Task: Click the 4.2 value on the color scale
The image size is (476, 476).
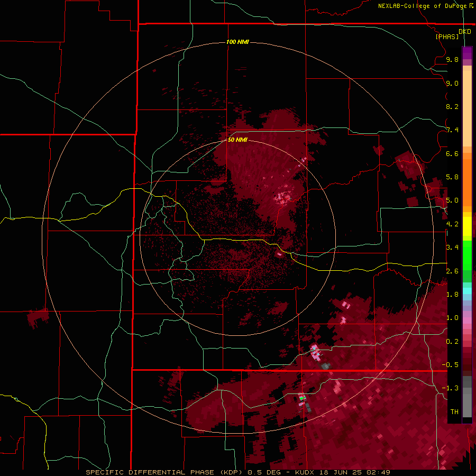Action: point(452,224)
